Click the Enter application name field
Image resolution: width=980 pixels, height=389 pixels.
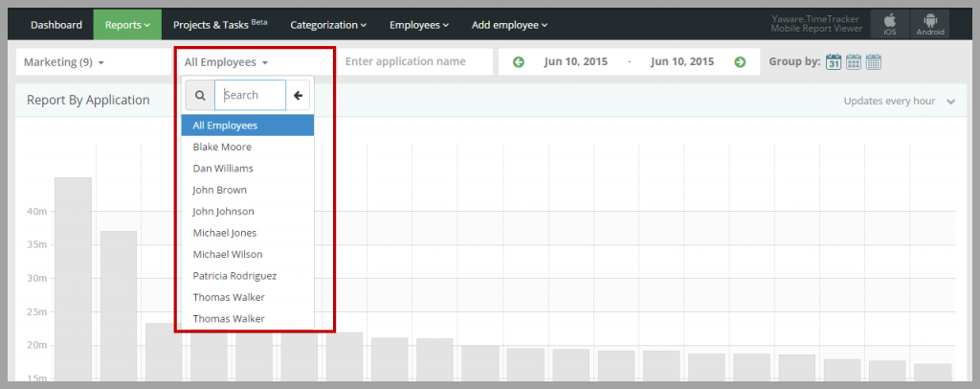pos(414,62)
